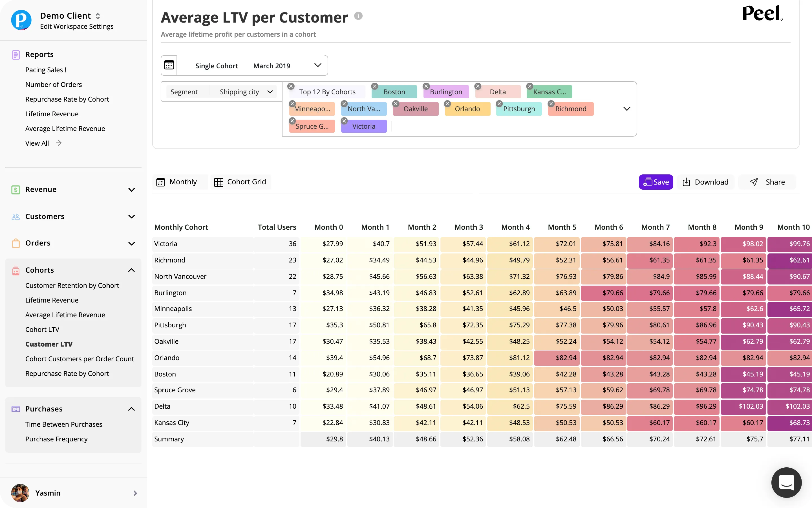The height and width of the screenshot is (508, 812).
Task: Click the North Vancouver row label
Action: tap(180, 276)
